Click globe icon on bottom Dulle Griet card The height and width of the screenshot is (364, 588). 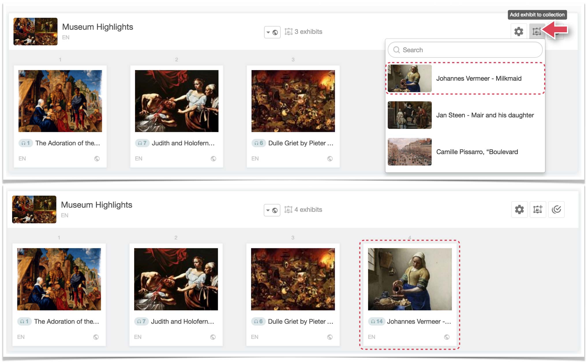330,337
